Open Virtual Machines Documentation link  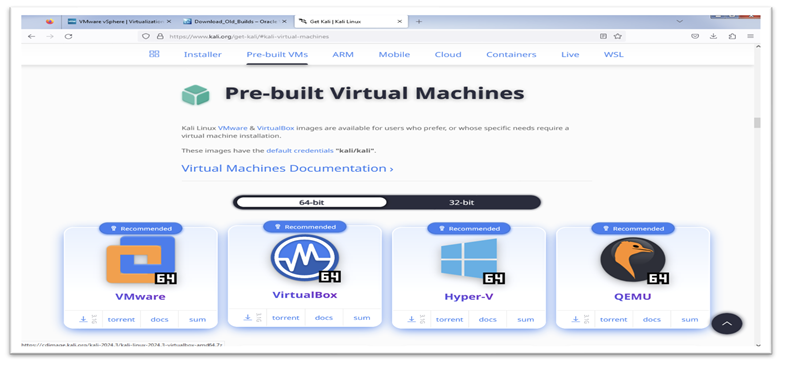[x=287, y=168]
